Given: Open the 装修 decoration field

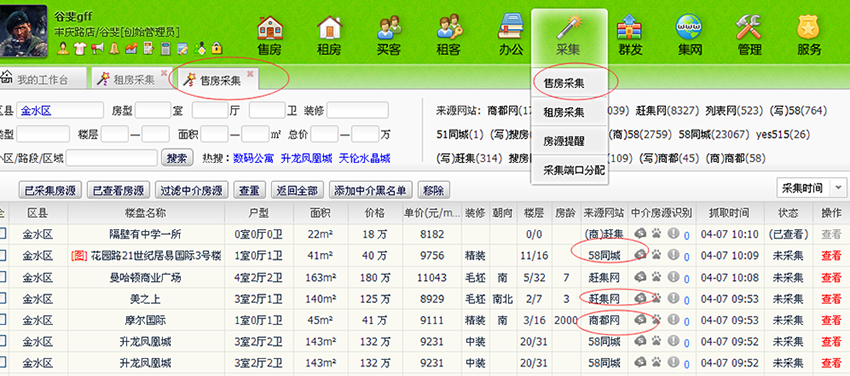Looking at the screenshot, I should click(357, 111).
